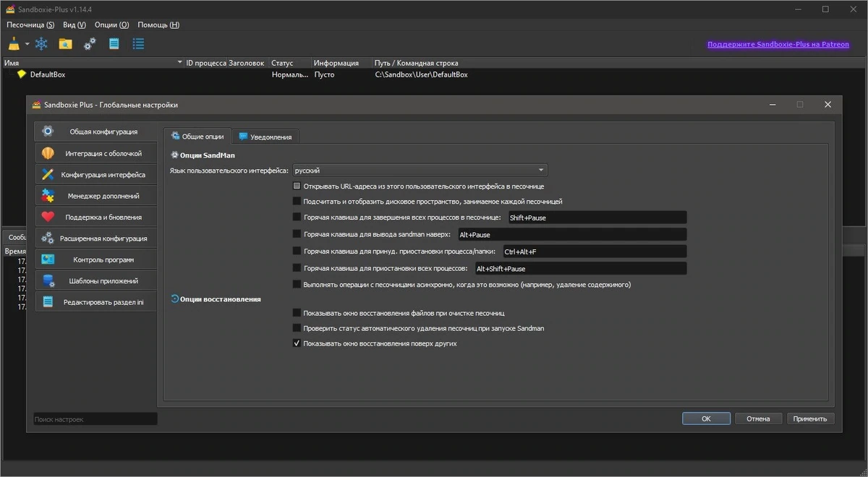Open Менеджер дополнений puzzle section

click(95, 196)
